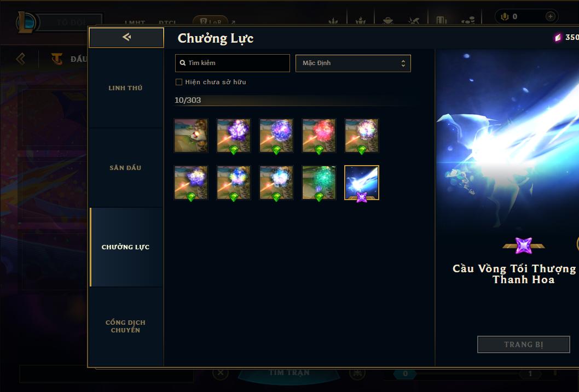Open the Mặc Định sort dropdown
Image resolution: width=579 pixels, height=392 pixels.
click(x=353, y=63)
